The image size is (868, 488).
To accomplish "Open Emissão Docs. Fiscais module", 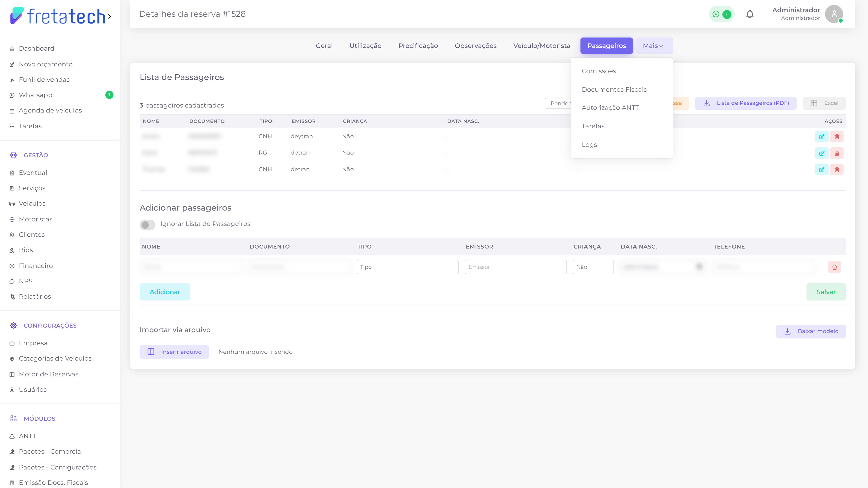I will coord(53,483).
